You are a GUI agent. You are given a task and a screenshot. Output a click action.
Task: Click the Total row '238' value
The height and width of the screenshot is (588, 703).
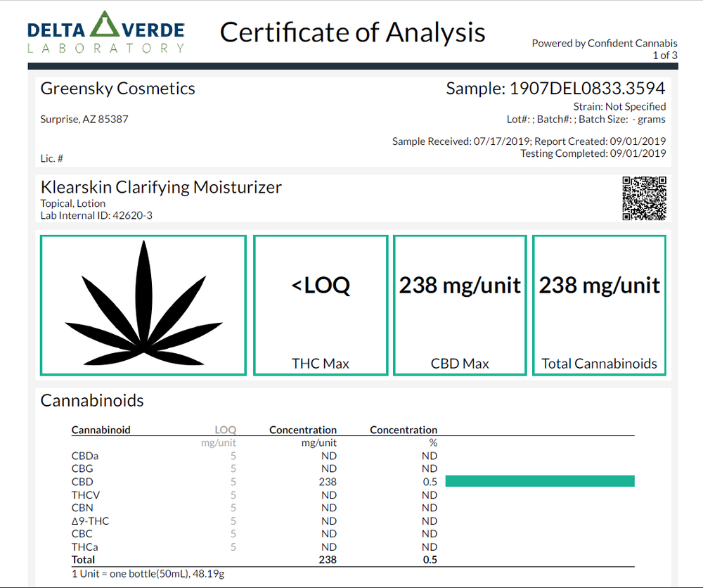point(328,560)
